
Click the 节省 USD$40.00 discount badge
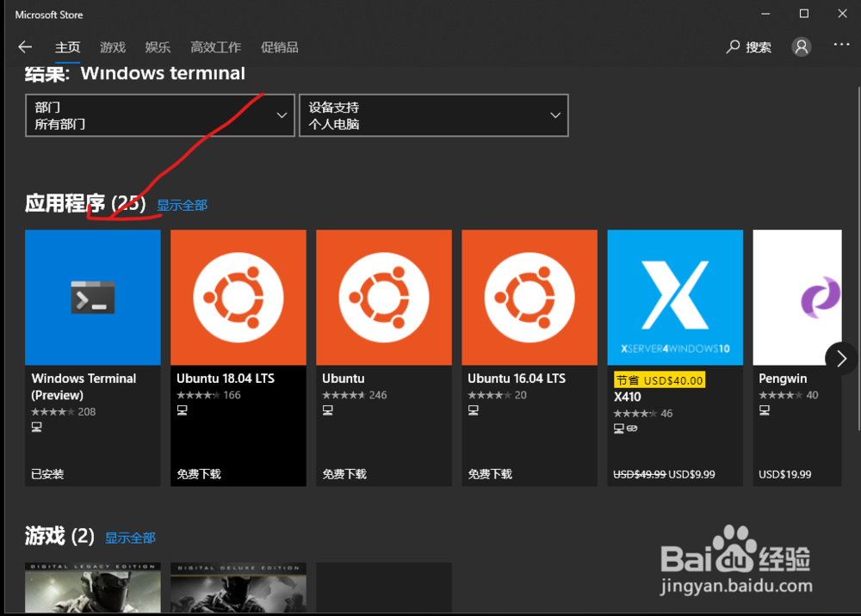click(x=660, y=380)
